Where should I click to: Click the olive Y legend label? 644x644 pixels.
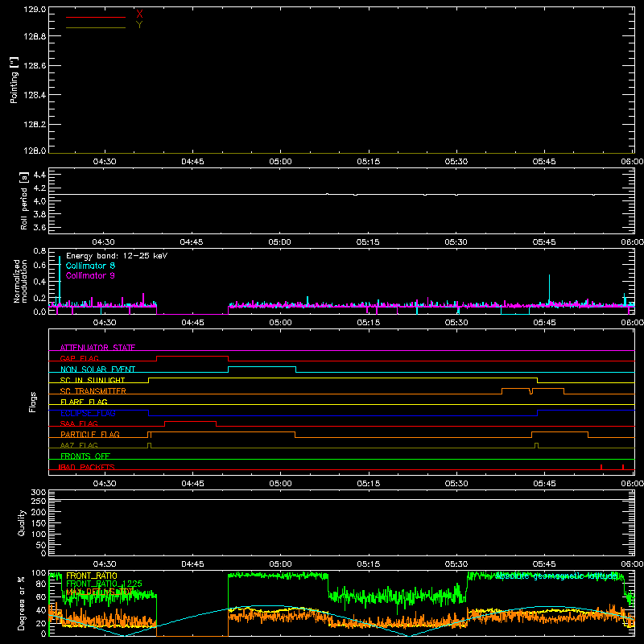pos(139,25)
